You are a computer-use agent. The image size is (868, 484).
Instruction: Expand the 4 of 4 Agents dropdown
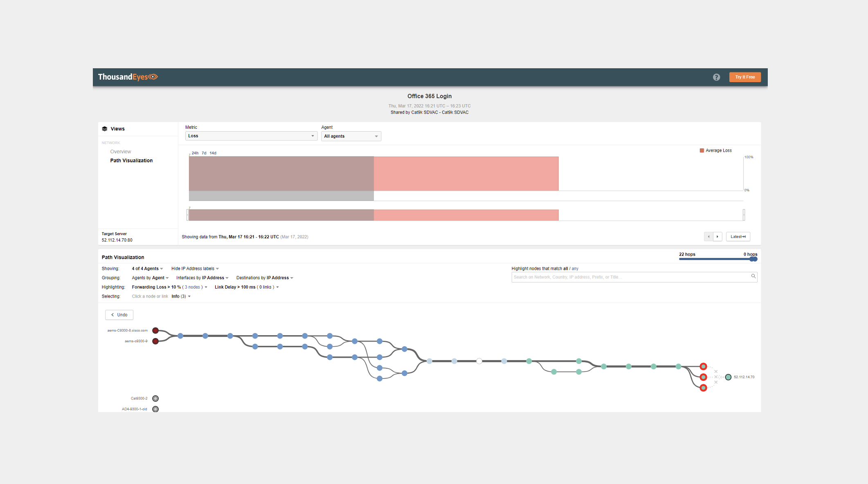147,269
